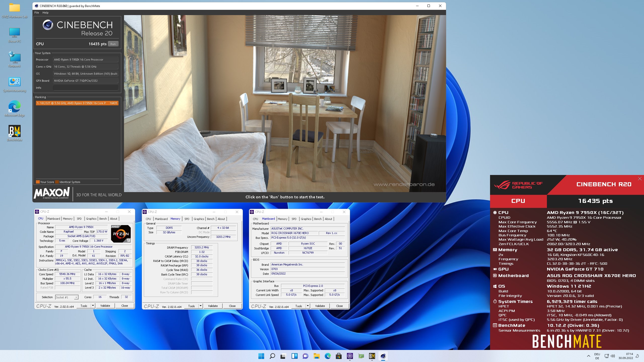644x362 pixels.
Task: Expand the Tools arrow in Mainboard CPU-Z window
Action: pos(308,306)
